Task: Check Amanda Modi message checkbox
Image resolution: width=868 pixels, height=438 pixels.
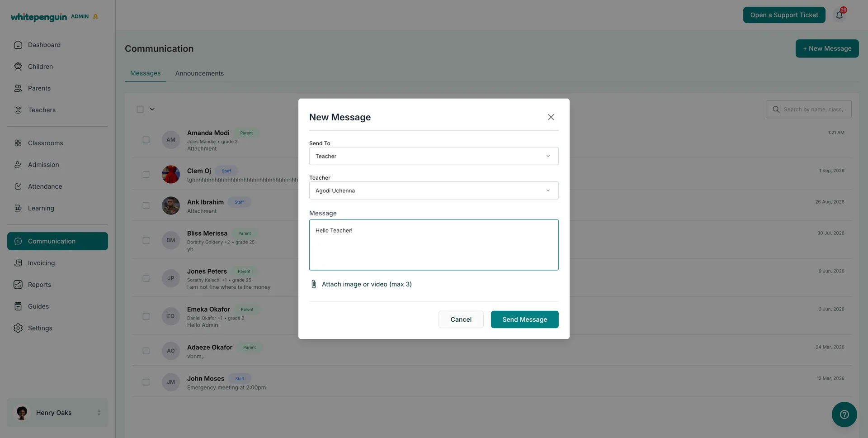Action: point(146,140)
